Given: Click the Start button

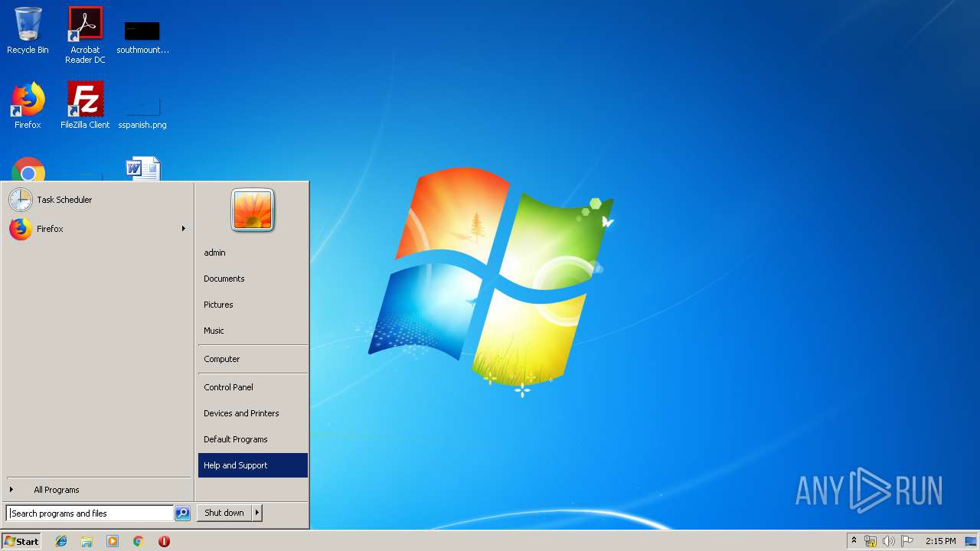Looking at the screenshot, I should click(21, 541).
